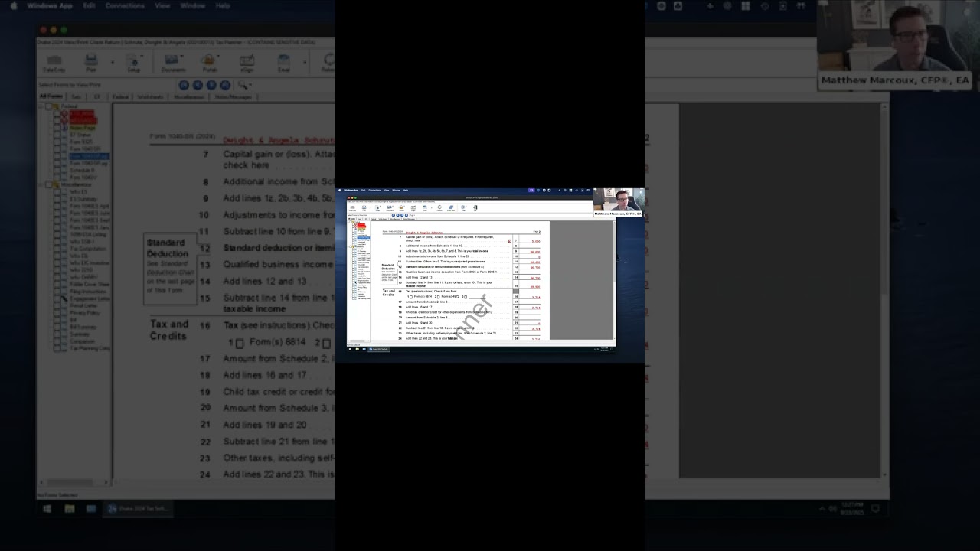Image resolution: width=980 pixels, height=551 pixels.
Task: Open the Print dropdown arrow in the enlarged background toolbar
Action: pos(113,62)
